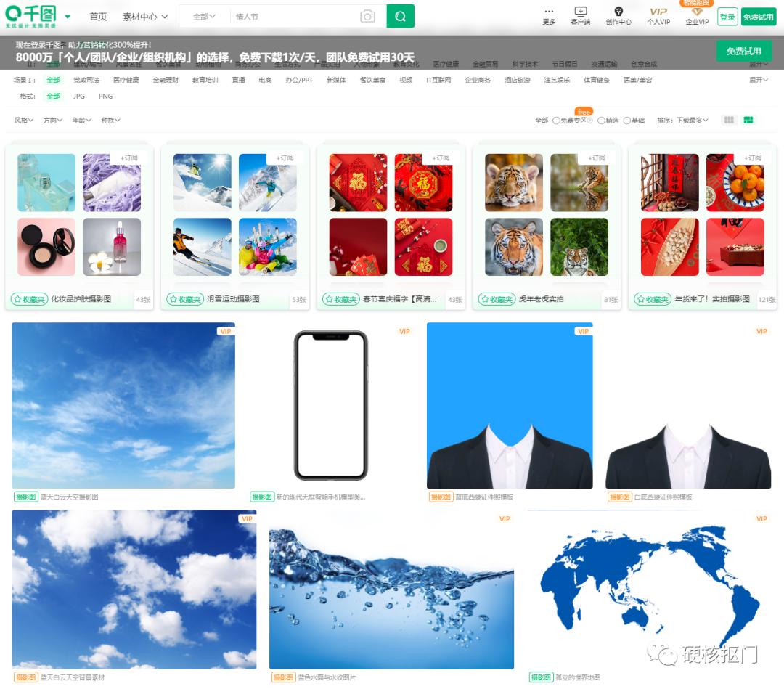This screenshot has height=689, width=784.
Task: Open the 蓝底西装证件照模板 thumbnail
Action: [510, 406]
